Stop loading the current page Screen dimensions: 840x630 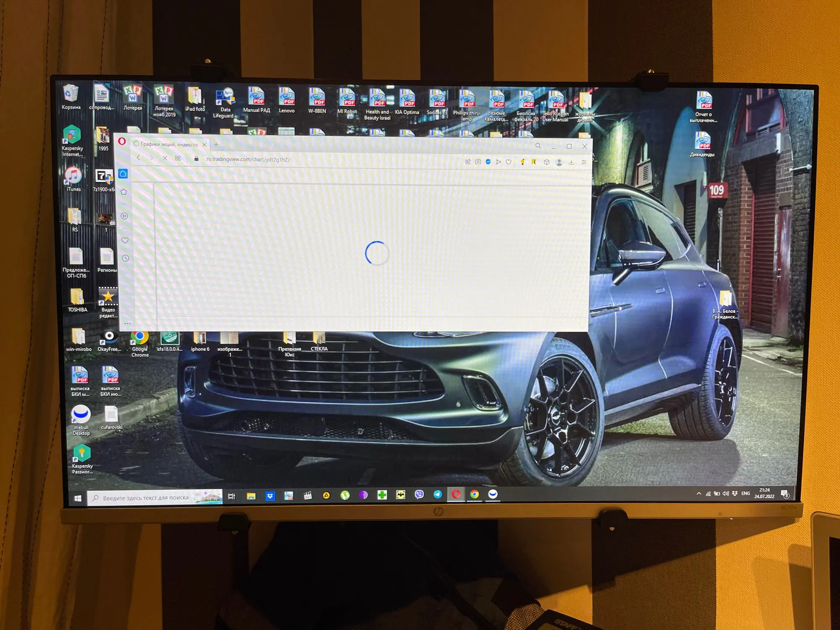pos(165,158)
